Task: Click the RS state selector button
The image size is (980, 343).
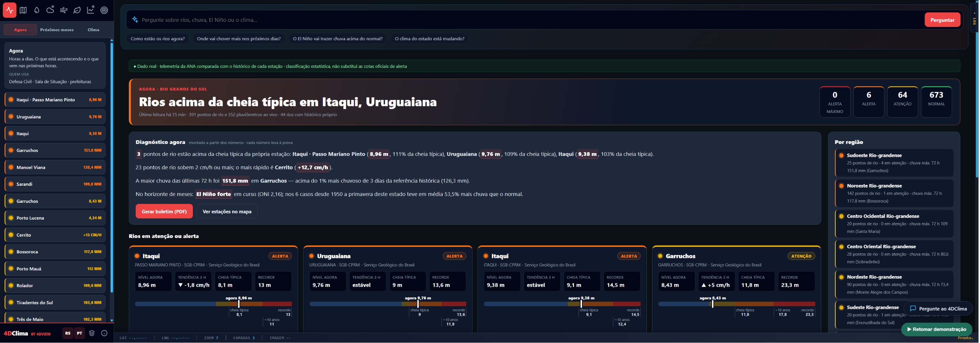Action: click(x=68, y=333)
